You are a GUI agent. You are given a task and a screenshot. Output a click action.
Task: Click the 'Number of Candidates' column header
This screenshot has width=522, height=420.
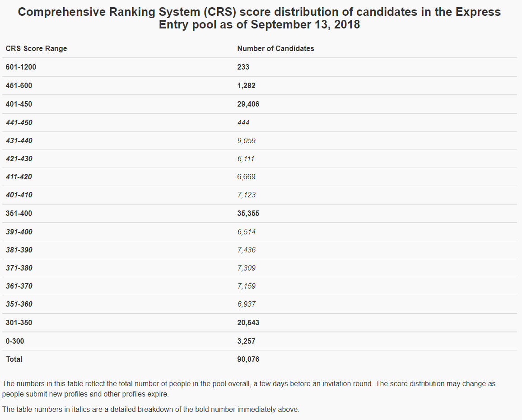click(275, 48)
